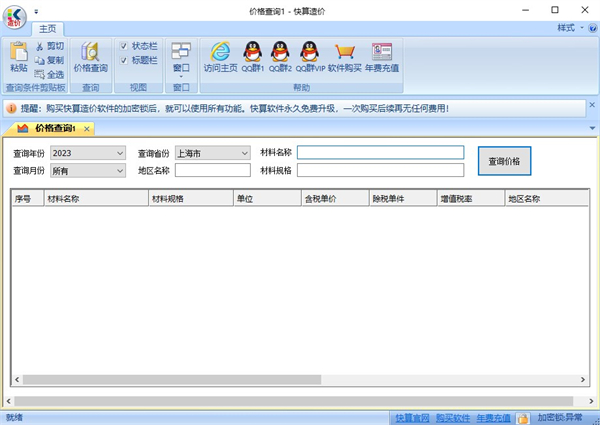Click the QQ群2 penguin icon
Viewport: 600px width, 425px height.
[280, 52]
